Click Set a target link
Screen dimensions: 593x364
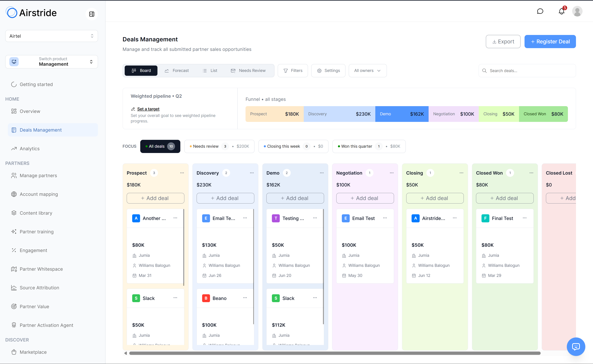point(148,109)
